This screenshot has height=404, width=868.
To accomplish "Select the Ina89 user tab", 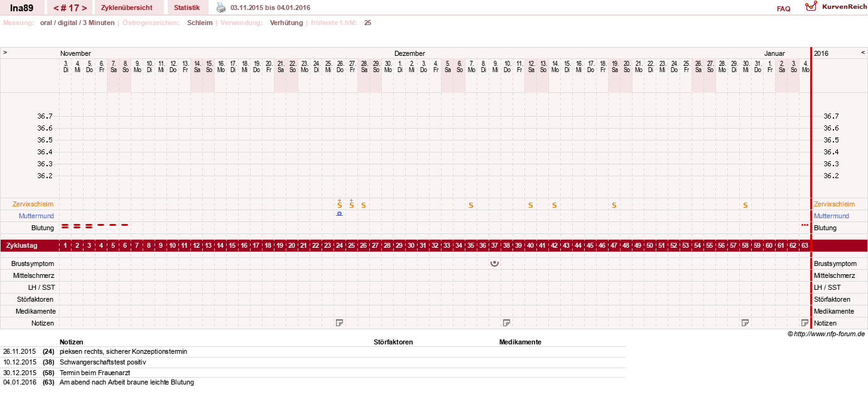I will pyautogui.click(x=22, y=8).
